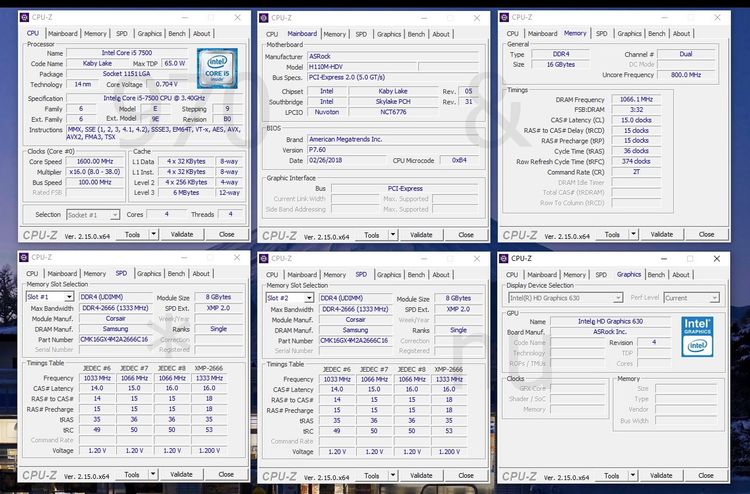Open Socket #1 selection dropdown in CPU window
Image resolution: width=750 pixels, height=494 pixels.
pos(93,215)
